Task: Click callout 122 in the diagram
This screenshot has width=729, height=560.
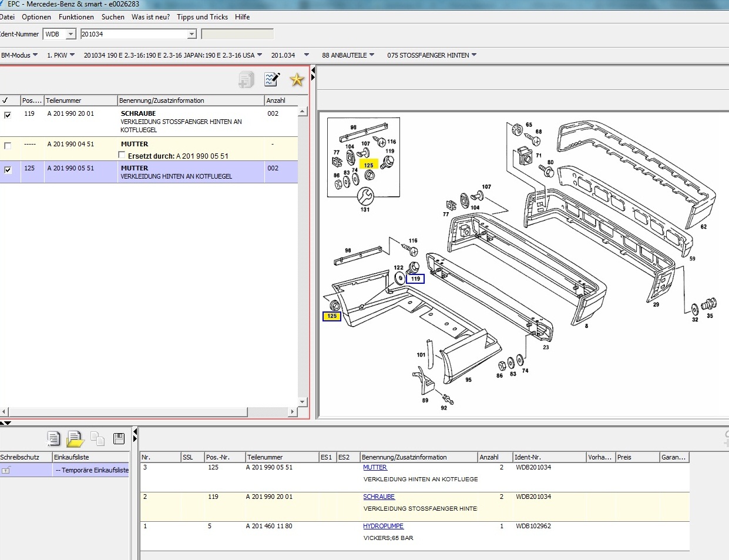Action: coord(399,267)
